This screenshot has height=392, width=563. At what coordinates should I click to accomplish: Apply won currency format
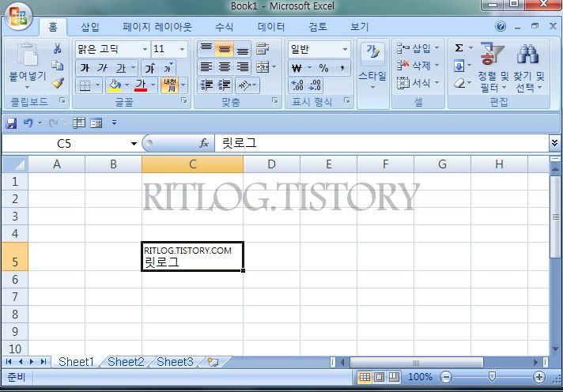(x=297, y=67)
